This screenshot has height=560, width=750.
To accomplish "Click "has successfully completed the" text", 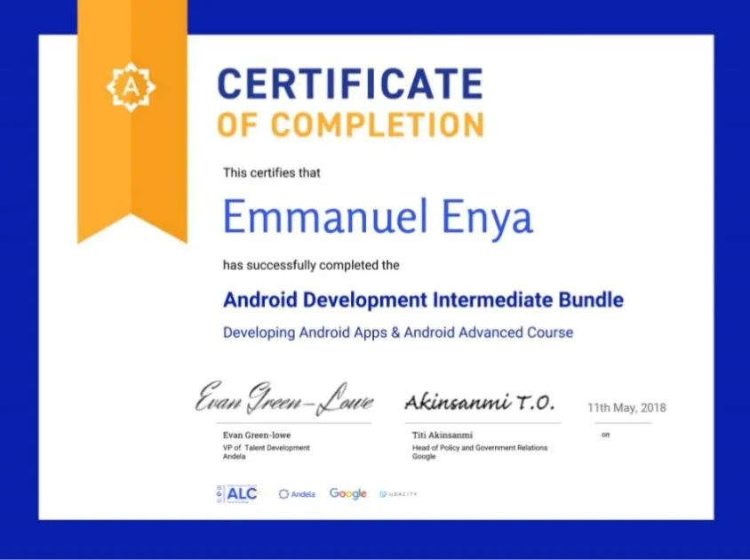I will [311, 265].
